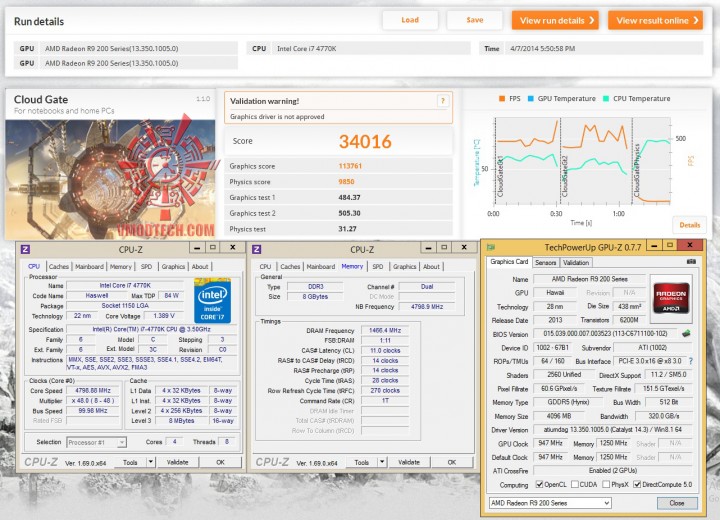
Task: Open Memory tab in left CPU-Z window
Action: click(x=121, y=266)
